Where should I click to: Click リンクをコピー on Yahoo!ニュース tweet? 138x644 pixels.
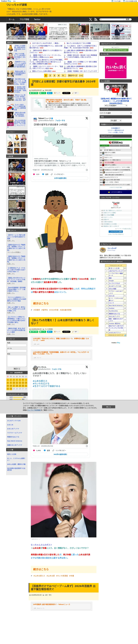[x=58, y=174]
